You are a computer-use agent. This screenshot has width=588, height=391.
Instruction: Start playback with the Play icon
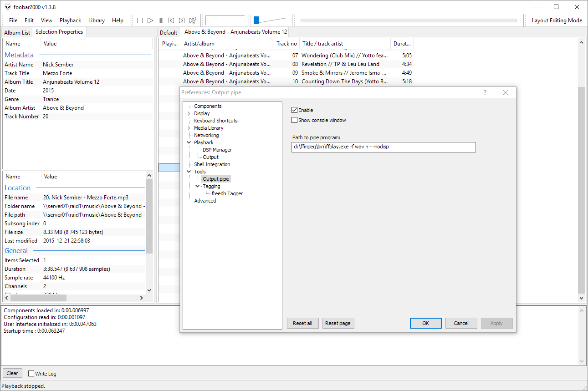(x=150, y=20)
